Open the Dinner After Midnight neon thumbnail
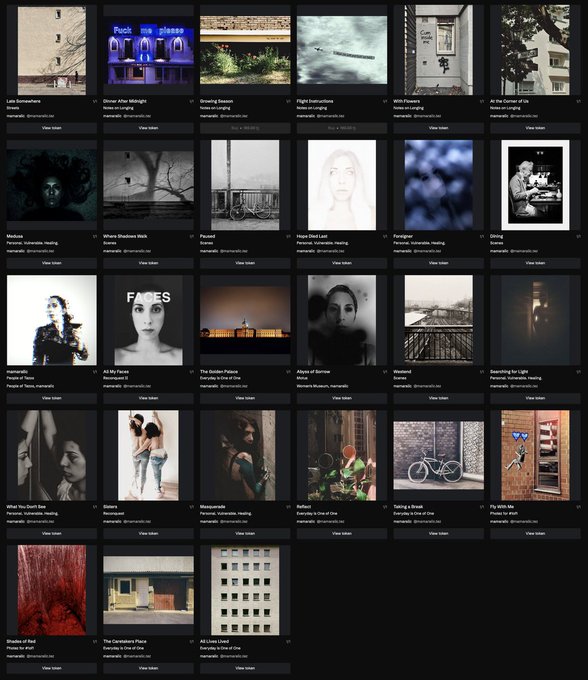The image size is (588, 680). click(x=148, y=50)
